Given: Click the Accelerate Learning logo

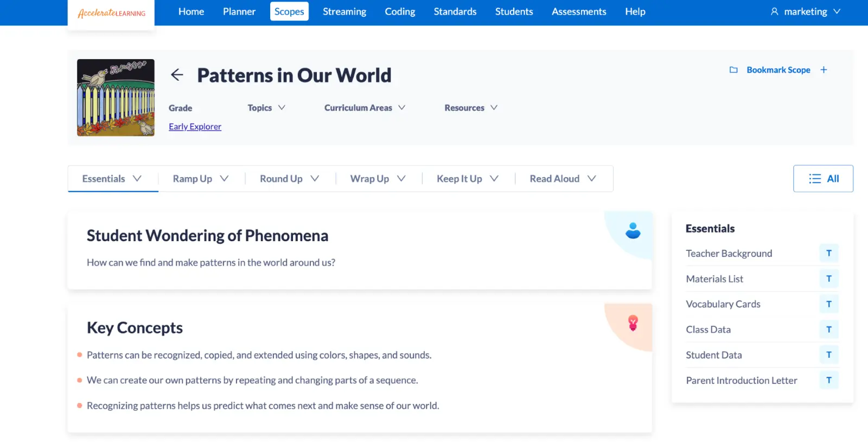Looking at the screenshot, I should coord(111,13).
